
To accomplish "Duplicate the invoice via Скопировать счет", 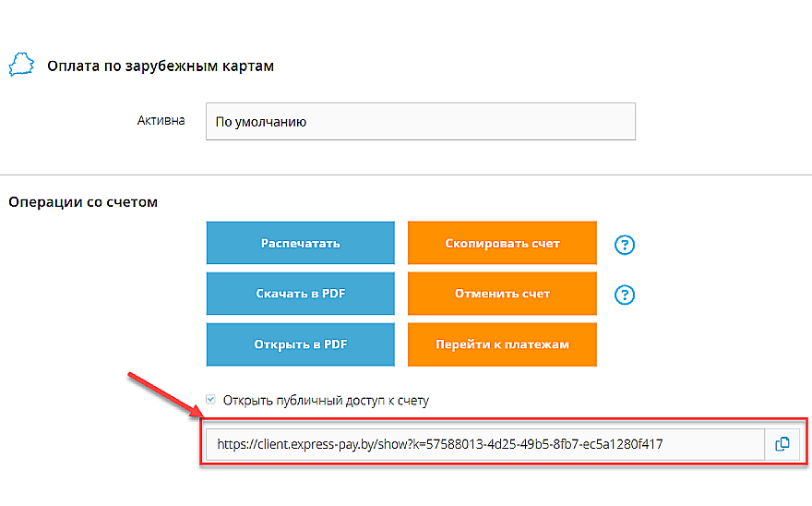I will (x=502, y=244).
